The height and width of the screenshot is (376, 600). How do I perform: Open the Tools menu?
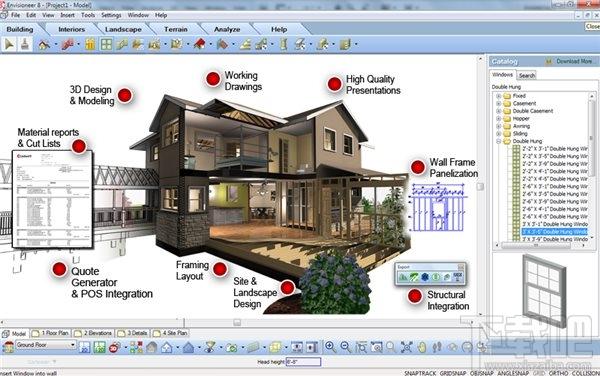pyautogui.click(x=88, y=15)
